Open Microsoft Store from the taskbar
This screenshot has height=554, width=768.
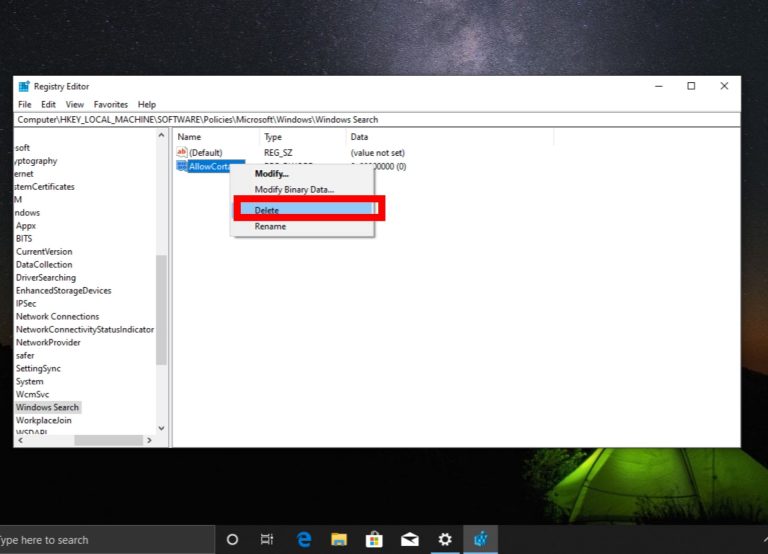[x=374, y=539]
